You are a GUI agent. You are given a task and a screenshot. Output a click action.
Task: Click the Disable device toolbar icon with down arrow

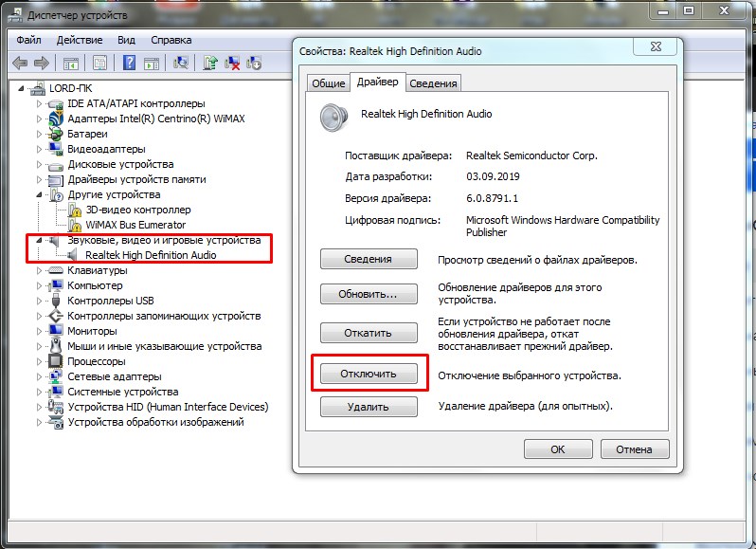point(254,63)
